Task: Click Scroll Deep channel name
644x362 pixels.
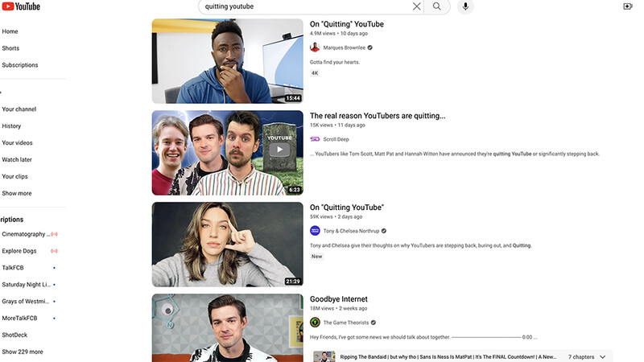Action: (x=336, y=139)
